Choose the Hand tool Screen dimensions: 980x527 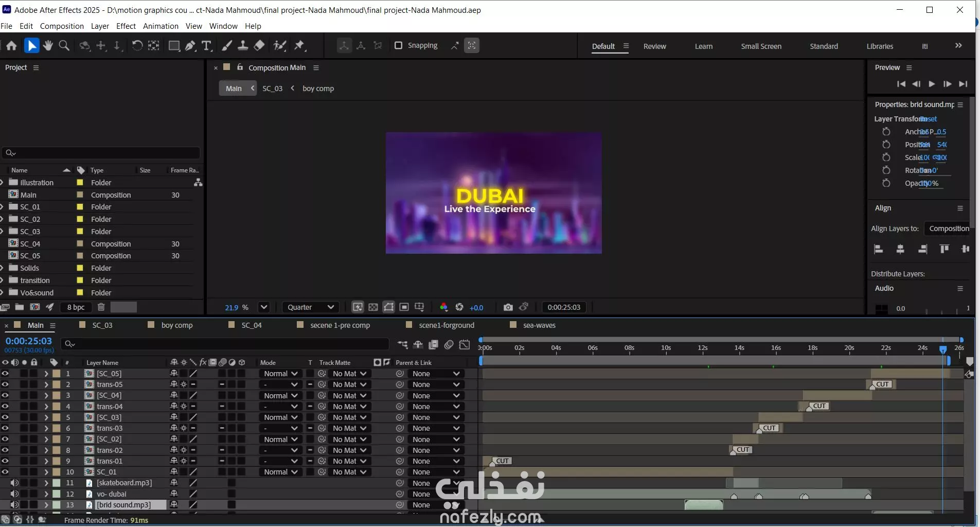tap(48, 46)
